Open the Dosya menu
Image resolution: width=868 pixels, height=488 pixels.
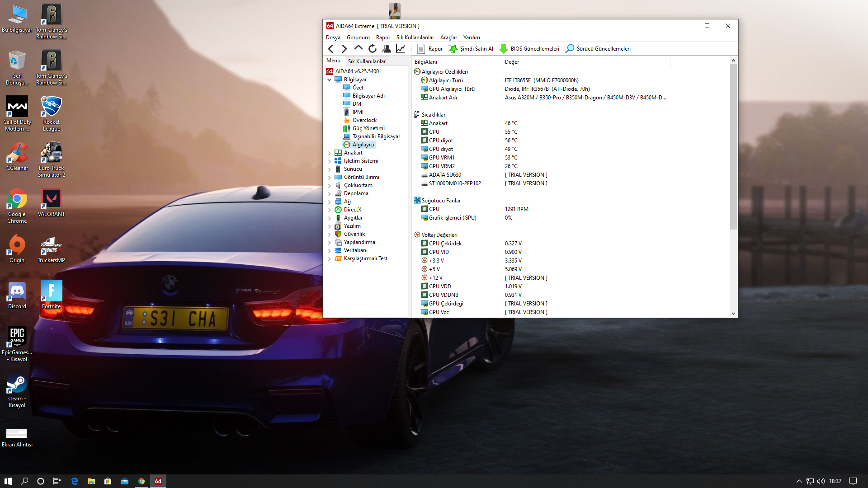click(333, 38)
